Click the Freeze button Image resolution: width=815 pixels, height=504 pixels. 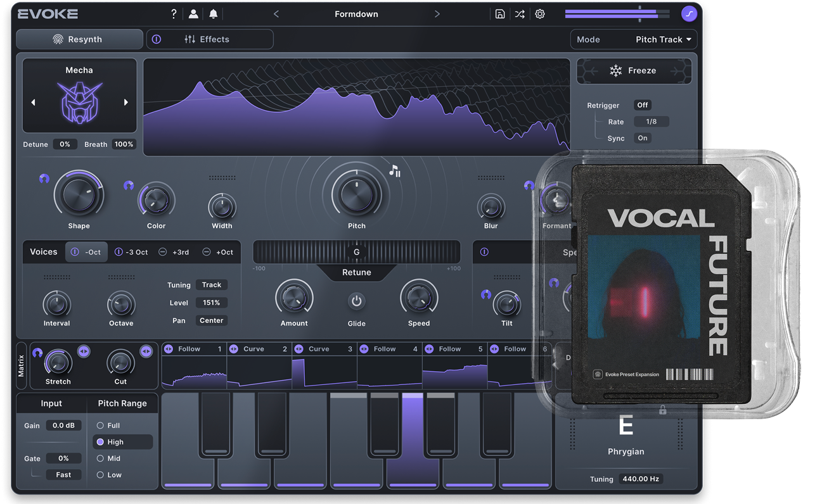tap(634, 71)
